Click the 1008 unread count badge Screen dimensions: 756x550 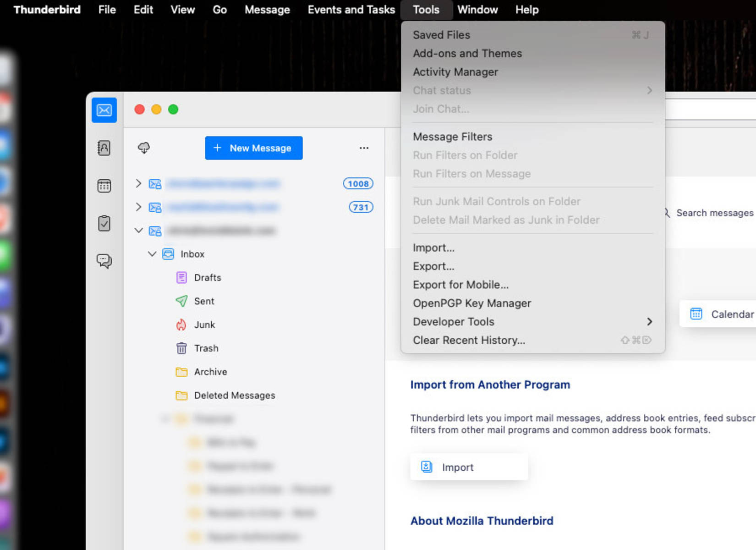pyautogui.click(x=358, y=184)
